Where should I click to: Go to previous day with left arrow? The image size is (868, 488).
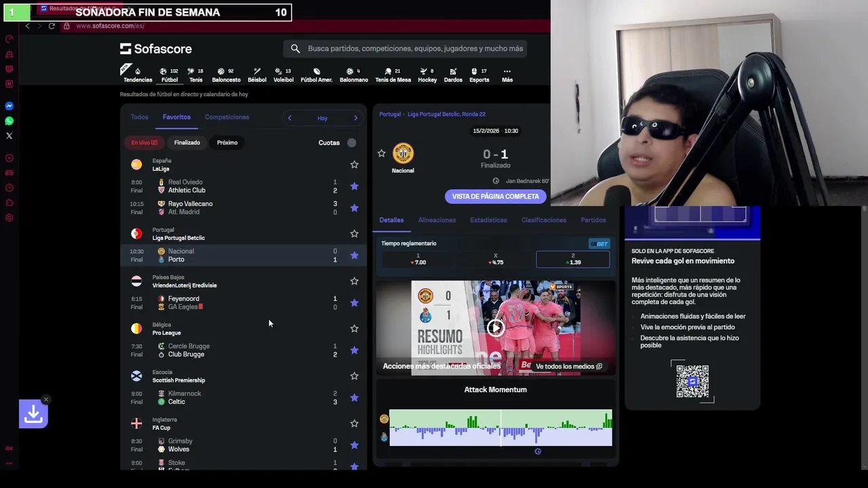[290, 118]
